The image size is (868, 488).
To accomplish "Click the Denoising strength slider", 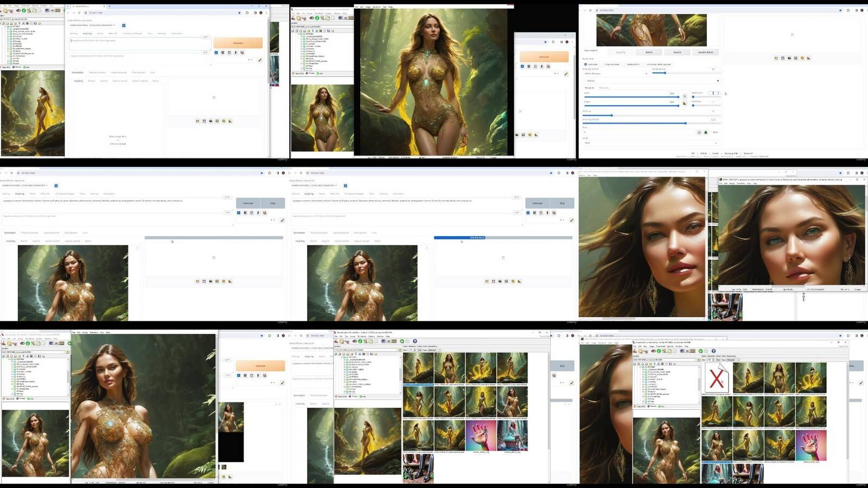I will coord(650,123).
